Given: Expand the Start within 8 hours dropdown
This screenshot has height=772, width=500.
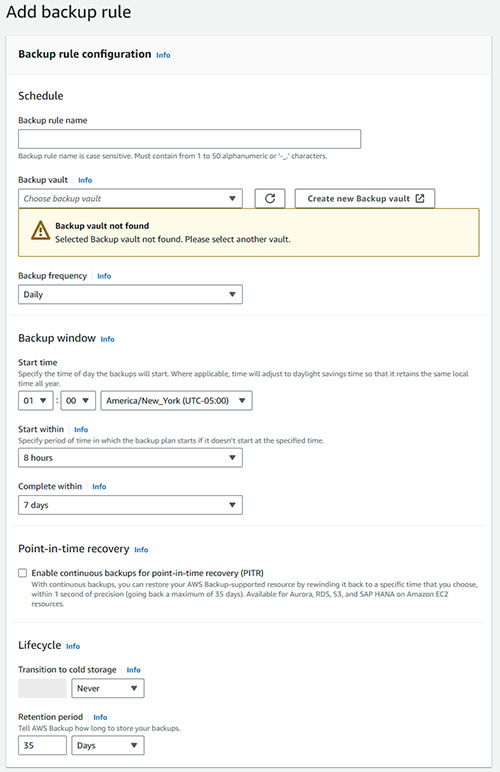Looking at the screenshot, I should coord(130,458).
